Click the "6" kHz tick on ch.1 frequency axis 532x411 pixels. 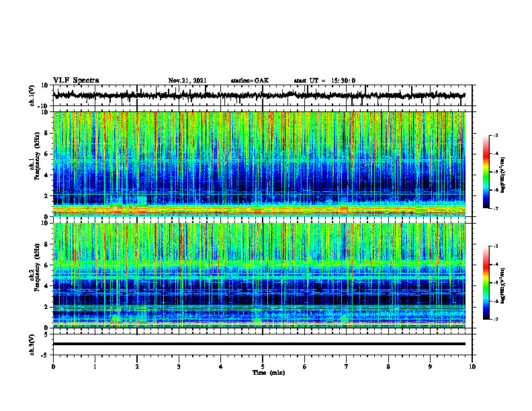click(46, 154)
